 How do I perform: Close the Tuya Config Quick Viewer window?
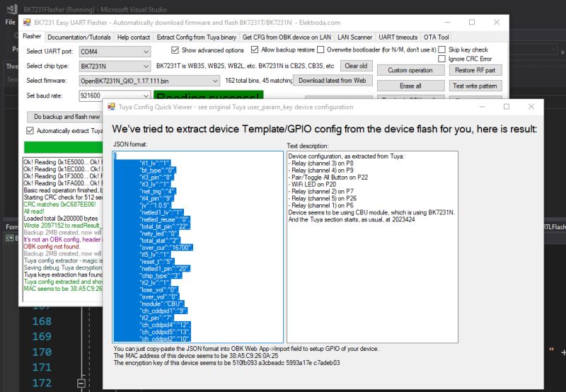point(531,107)
